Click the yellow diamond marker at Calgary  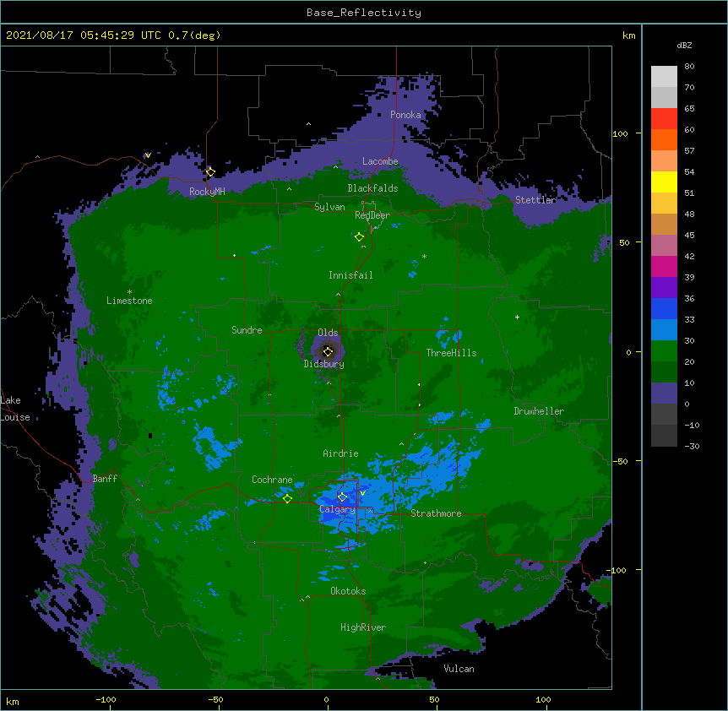(x=342, y=497)
